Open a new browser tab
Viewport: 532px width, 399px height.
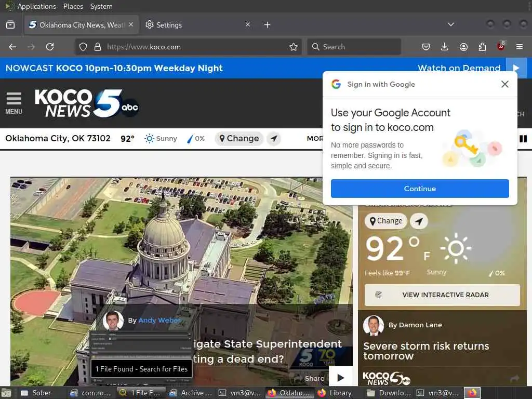268,25
